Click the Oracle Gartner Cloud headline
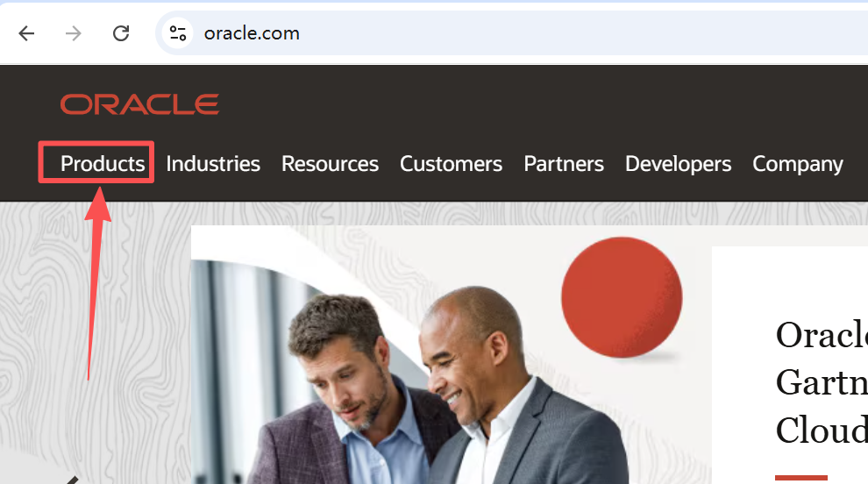The width and height of the screenshot is (868, 484). tap(822, 382)
